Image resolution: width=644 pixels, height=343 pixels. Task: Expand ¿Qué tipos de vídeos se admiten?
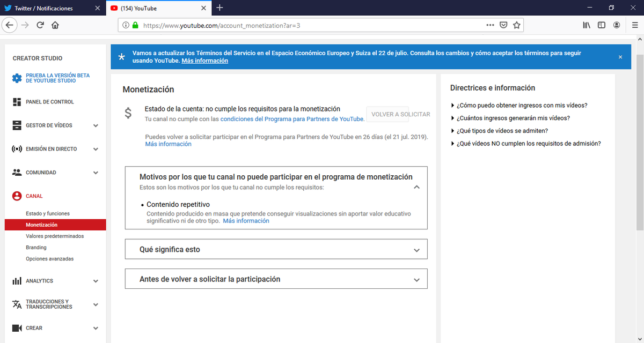pos(500,131)
